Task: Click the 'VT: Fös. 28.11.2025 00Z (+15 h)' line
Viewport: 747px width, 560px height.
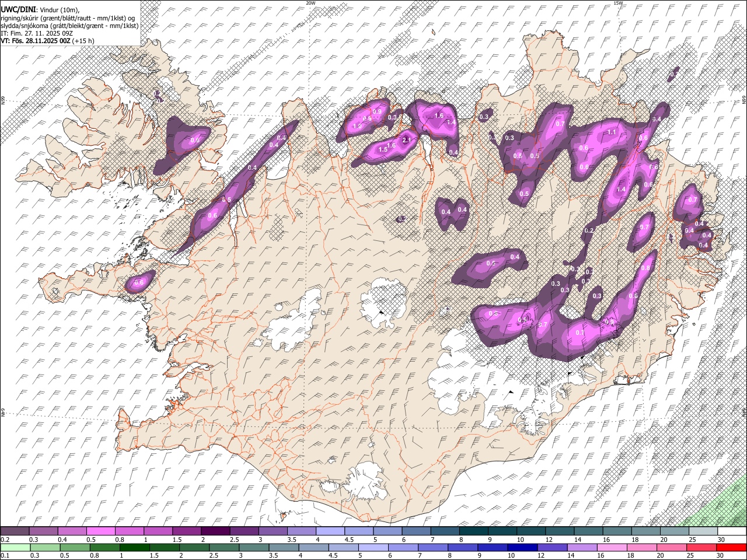Action: [47, 41]
